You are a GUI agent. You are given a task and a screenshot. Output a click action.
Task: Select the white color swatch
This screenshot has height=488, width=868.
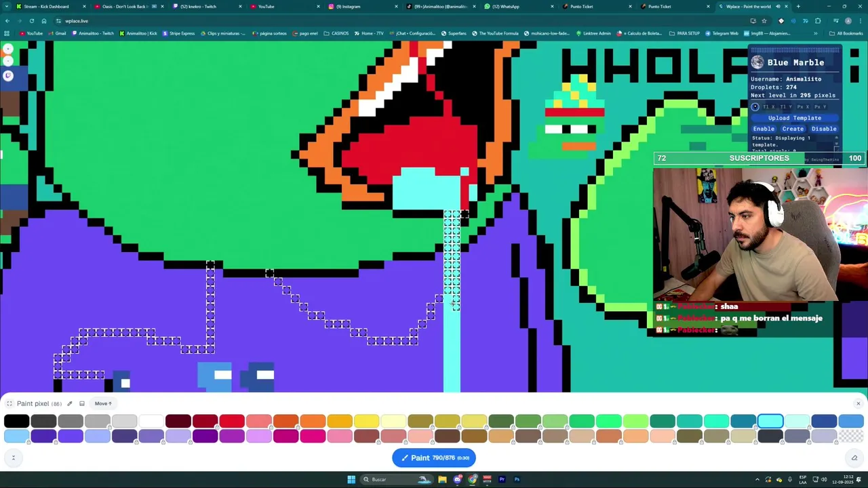tap(151, 422)
